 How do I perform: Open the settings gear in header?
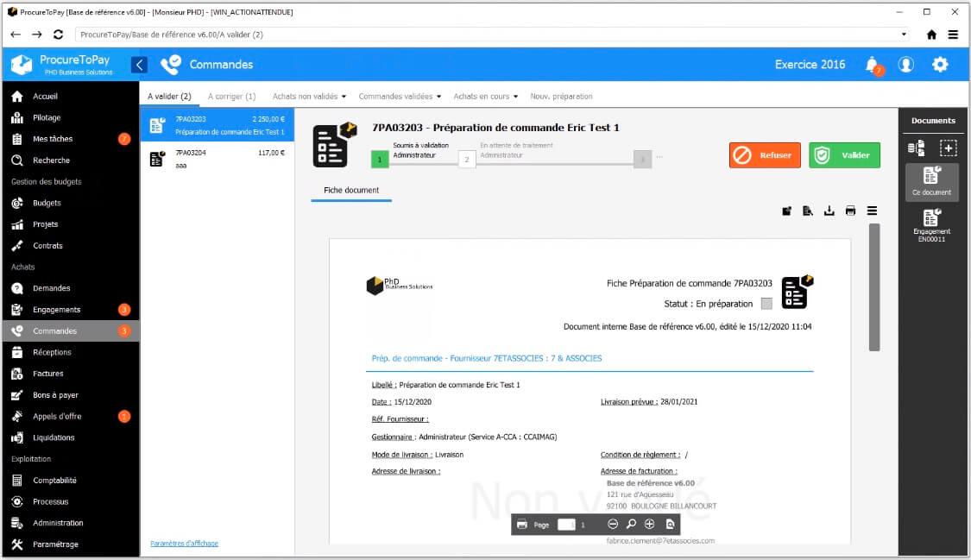(x=940, y=65)
